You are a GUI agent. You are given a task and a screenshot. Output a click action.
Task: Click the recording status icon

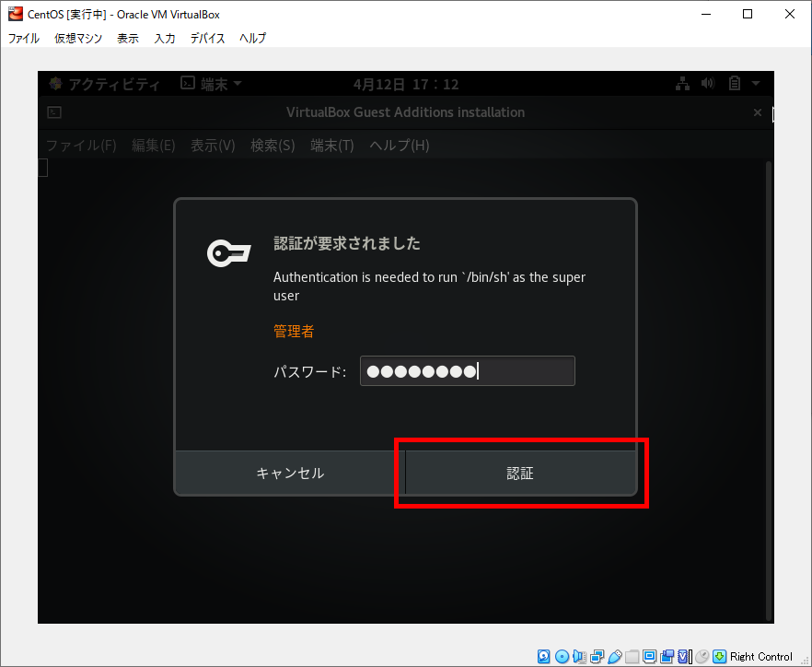point(667,657)
